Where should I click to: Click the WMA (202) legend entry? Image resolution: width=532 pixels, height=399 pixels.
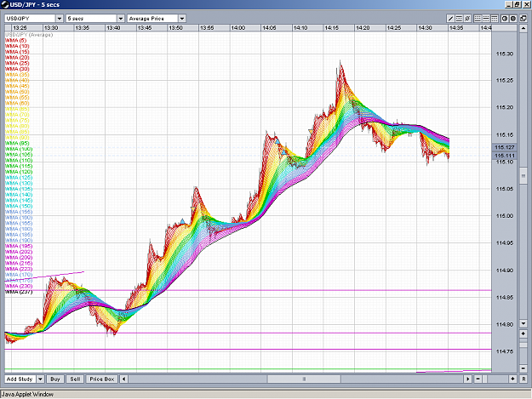(x=19, y=252)
